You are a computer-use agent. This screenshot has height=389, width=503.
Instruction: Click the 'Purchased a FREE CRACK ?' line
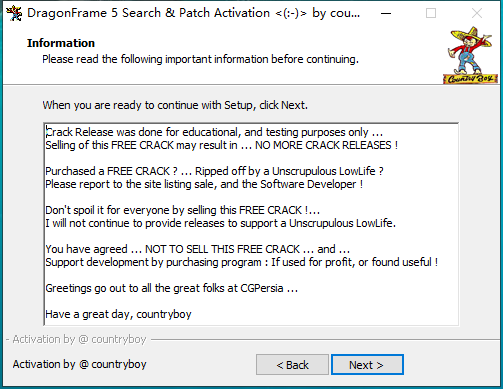[214, 171]
